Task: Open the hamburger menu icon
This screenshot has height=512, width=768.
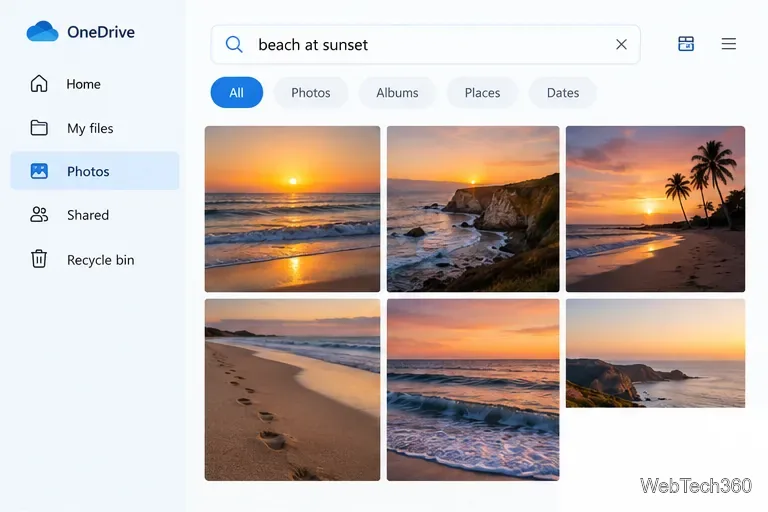Action: click(729, 44)
